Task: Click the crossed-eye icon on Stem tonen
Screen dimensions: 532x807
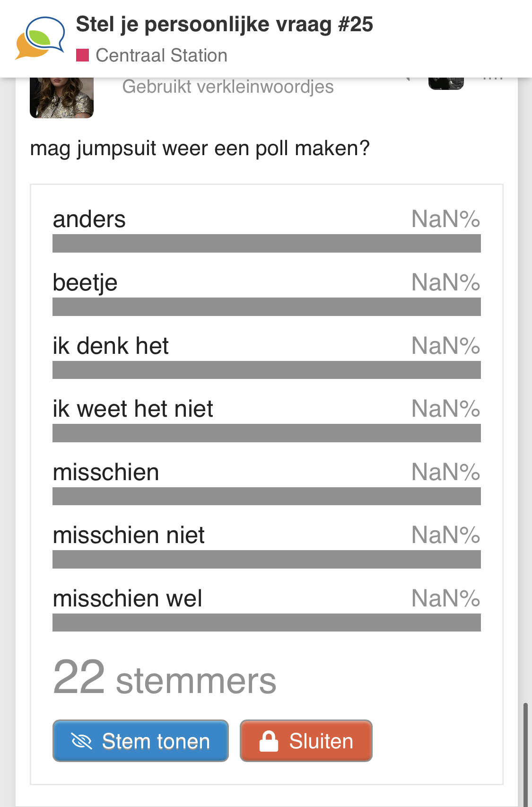Action: coord(81,741)
